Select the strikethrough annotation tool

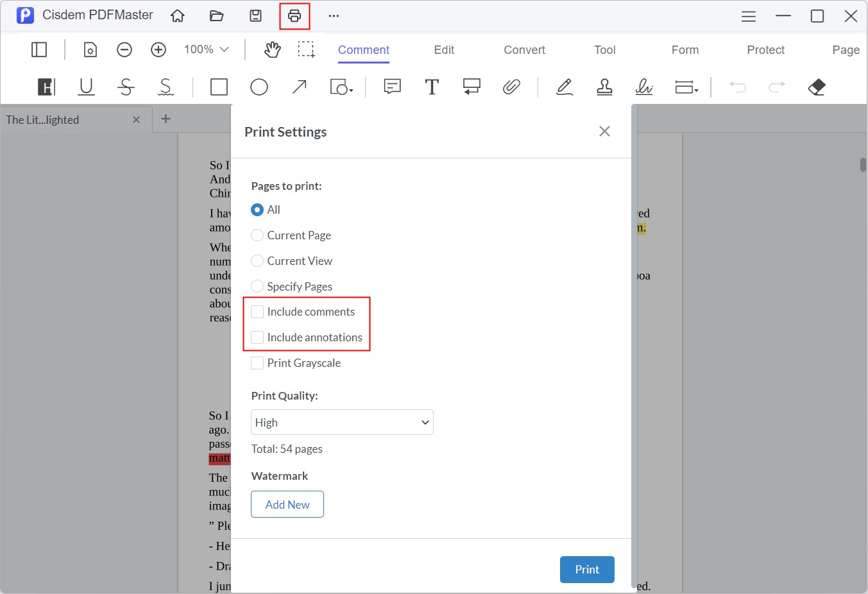126,87
